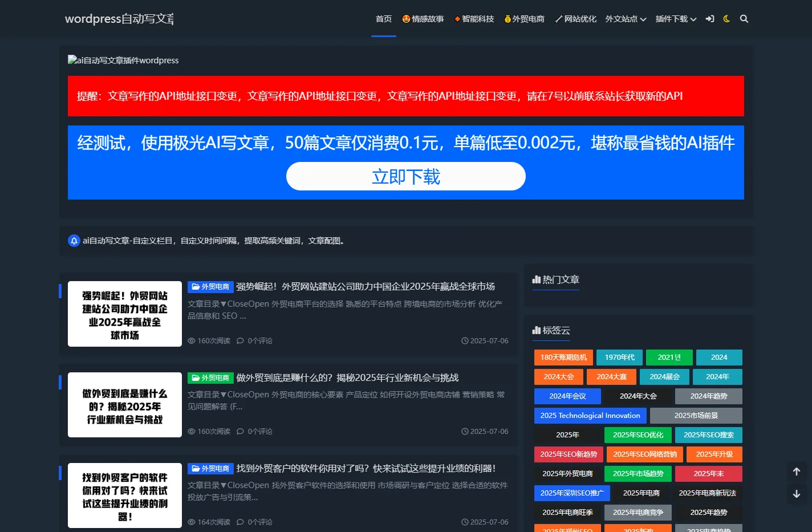
Task: Click 160次阅读 on 强势崛起 article
Action: pos(209,341)
